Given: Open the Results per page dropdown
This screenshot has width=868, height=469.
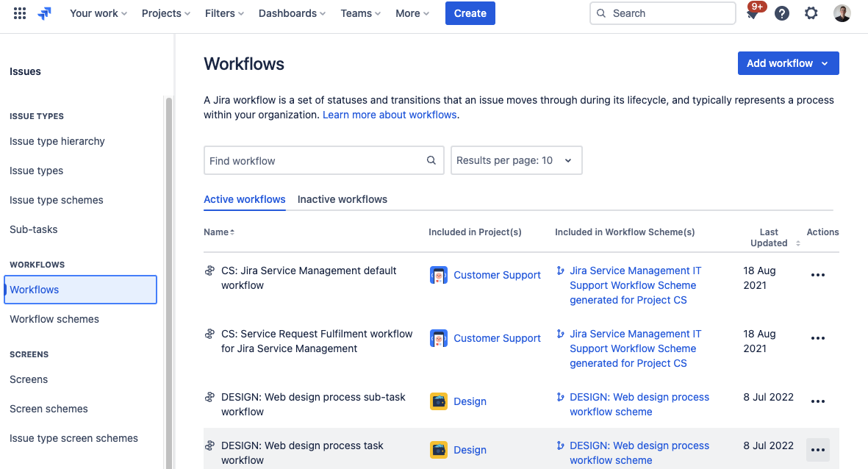Looking at the screenshot, I should [516, 160].
